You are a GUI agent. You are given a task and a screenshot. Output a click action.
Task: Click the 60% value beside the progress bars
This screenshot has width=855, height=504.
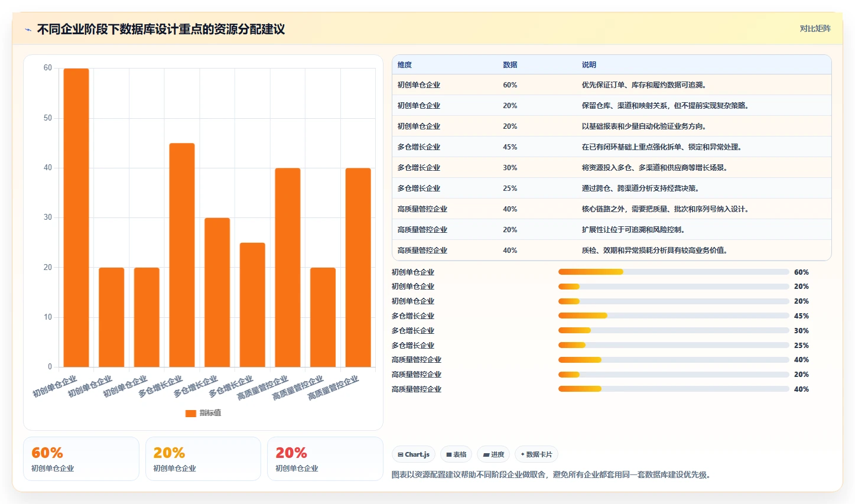point(801,272)
